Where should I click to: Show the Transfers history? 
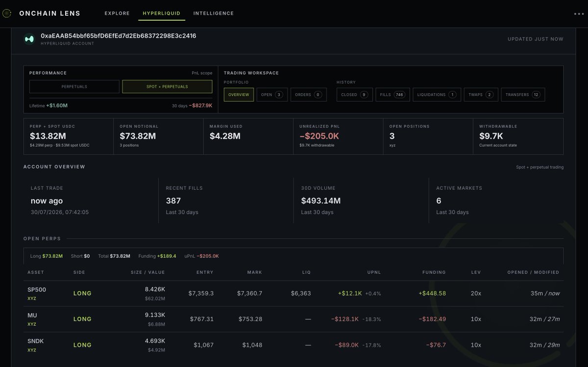523,95
